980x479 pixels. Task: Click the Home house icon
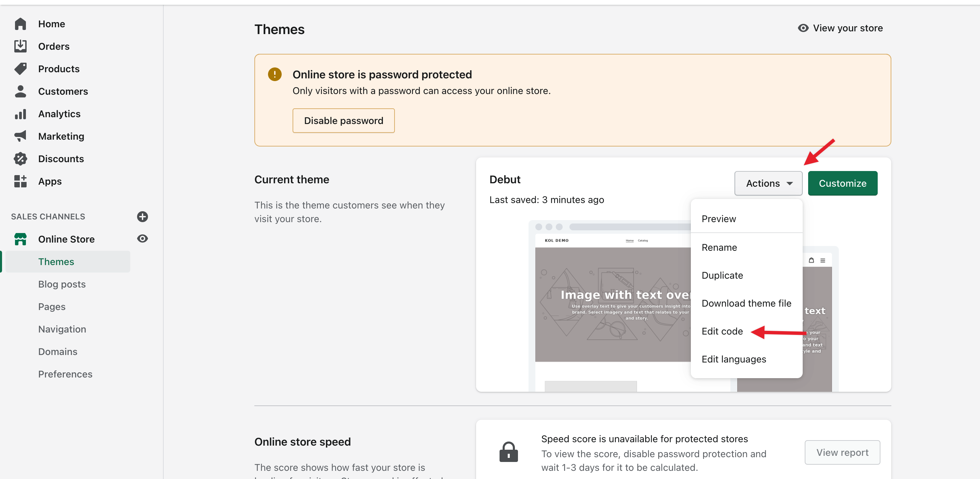20,24
